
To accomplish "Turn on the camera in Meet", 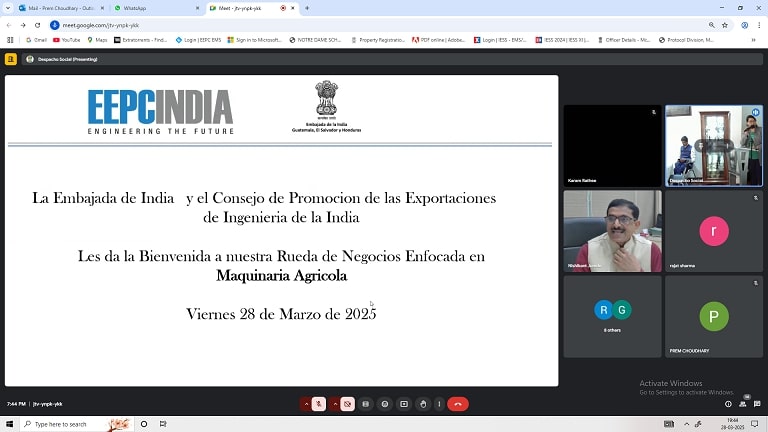I will click(x=347, y=404).
